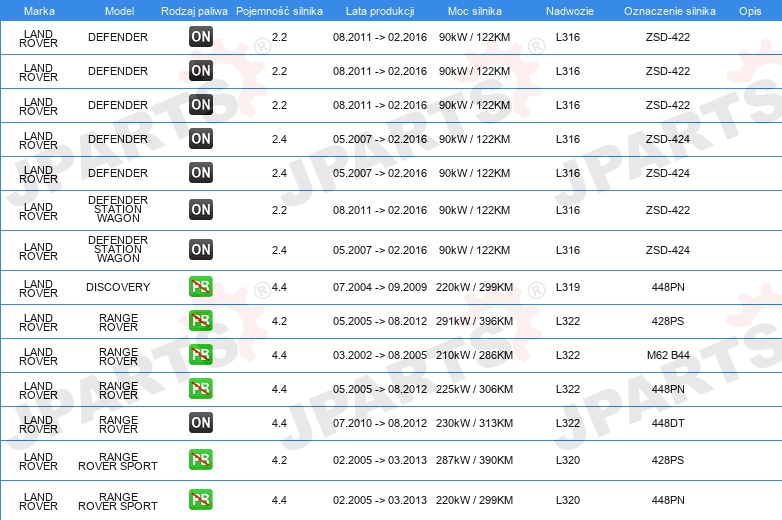Screen dimensions: 782x520
Task: Click the Rodzaj paliwa column header
Action: coord(194,11)
